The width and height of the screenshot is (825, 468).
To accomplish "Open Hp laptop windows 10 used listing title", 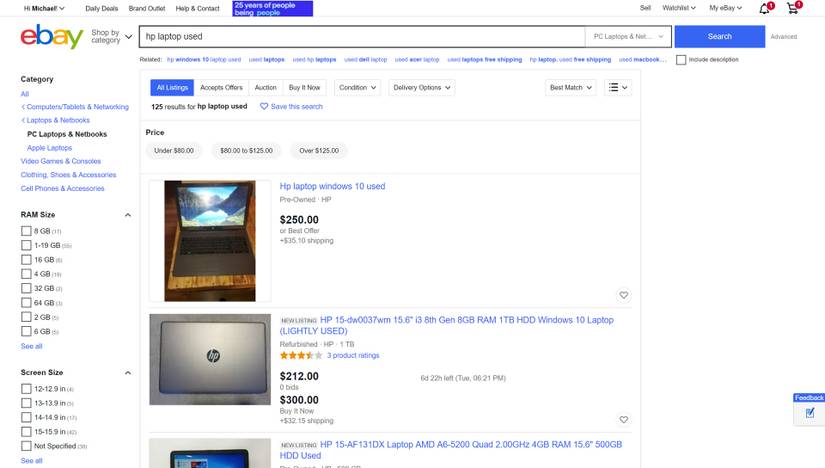I will pos(332,186).
